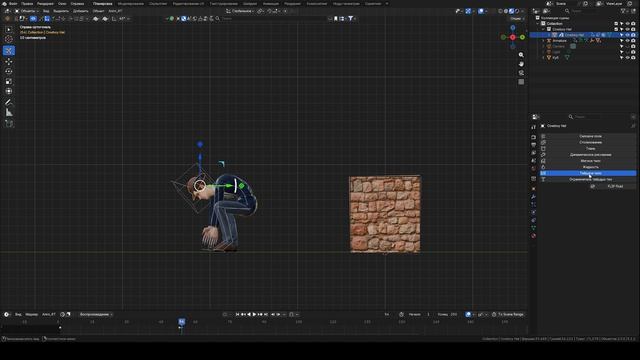Open the Object Constraints properties tab
The image size is (640, 360).
[x=533, y=220]
